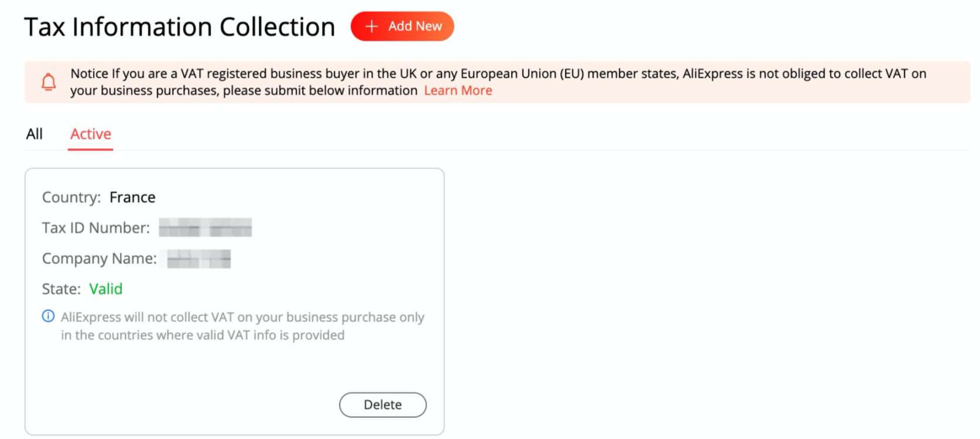
Task: Click the blurred Company Name value
Action: point(199,259)
